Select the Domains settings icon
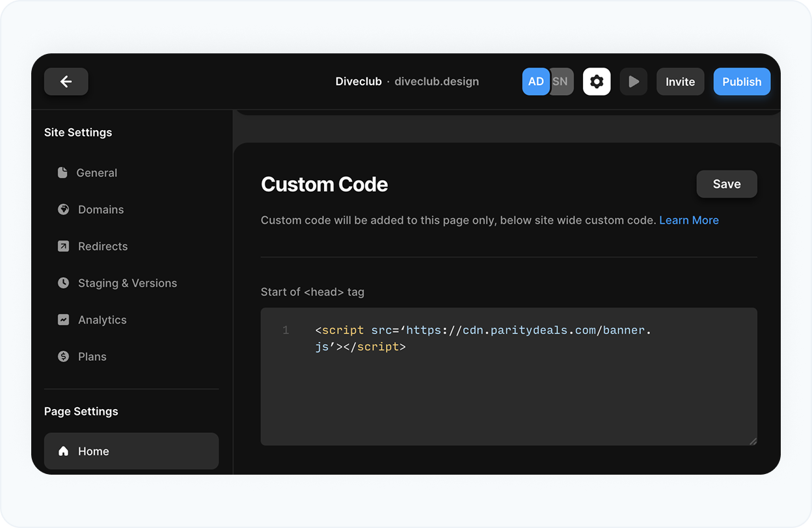812x528 pixels. point(63,209)
